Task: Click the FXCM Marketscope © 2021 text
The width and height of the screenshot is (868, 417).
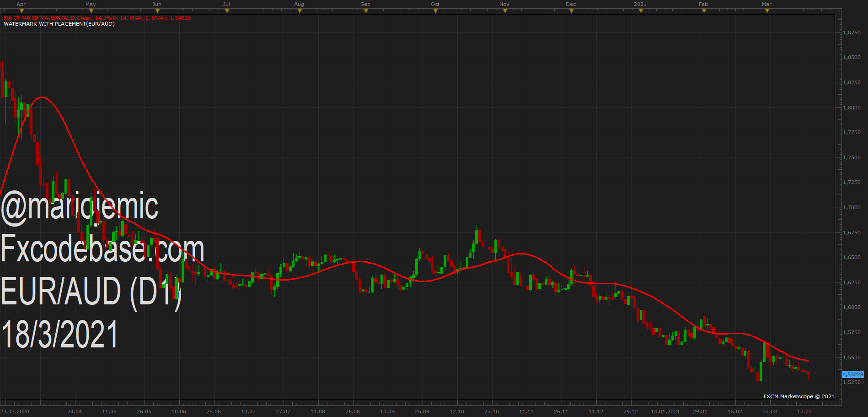Action: coord(799,396)
